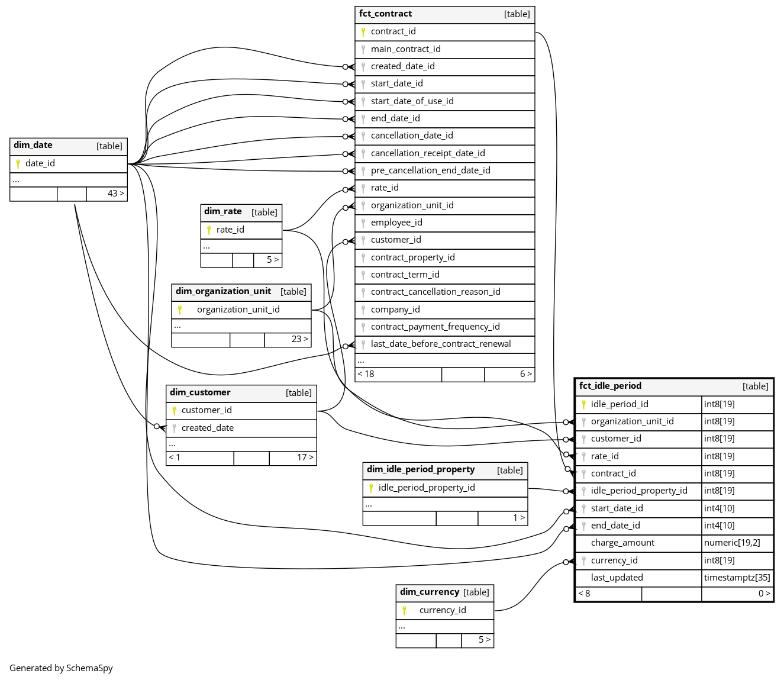Click the yellow key icon for organization_unit_id in dim_organization_unit
The width and height of the screenshot is (784, 680).
(180, 310)
